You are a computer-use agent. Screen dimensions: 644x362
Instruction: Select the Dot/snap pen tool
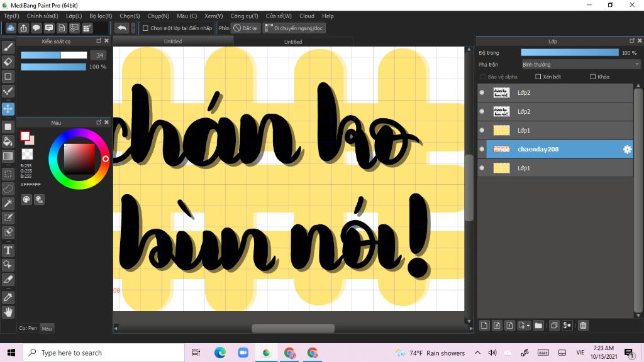pos(8,91)
